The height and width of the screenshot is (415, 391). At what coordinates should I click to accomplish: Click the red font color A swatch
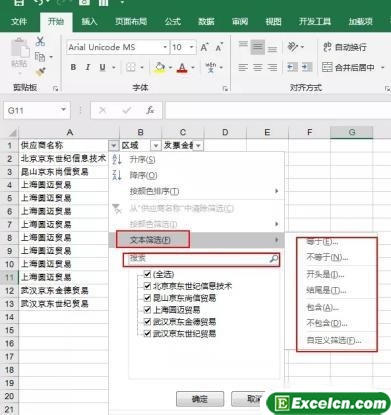coord(182,68)
